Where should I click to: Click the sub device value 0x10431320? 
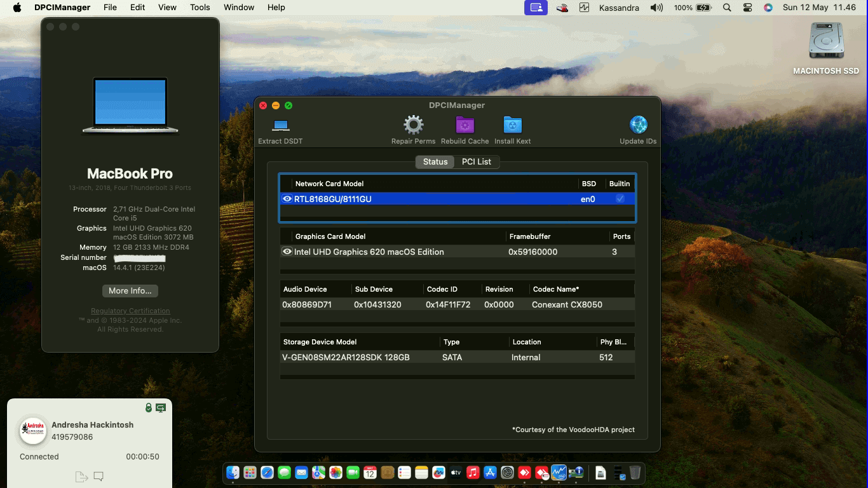point(377,304)
